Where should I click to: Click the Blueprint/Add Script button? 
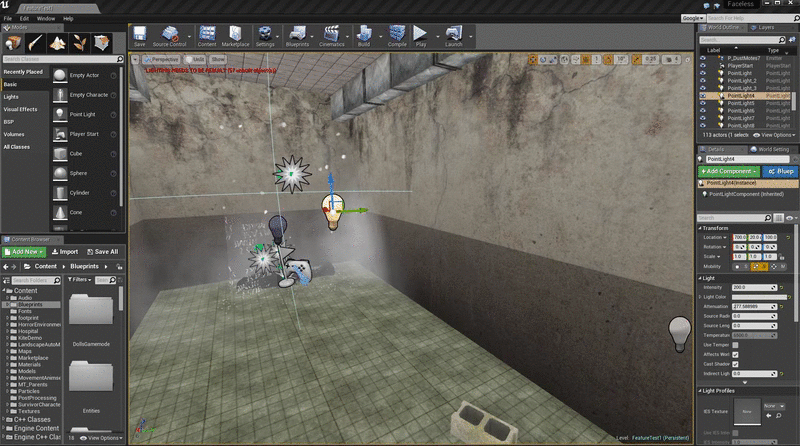click(x=781, y=171)
